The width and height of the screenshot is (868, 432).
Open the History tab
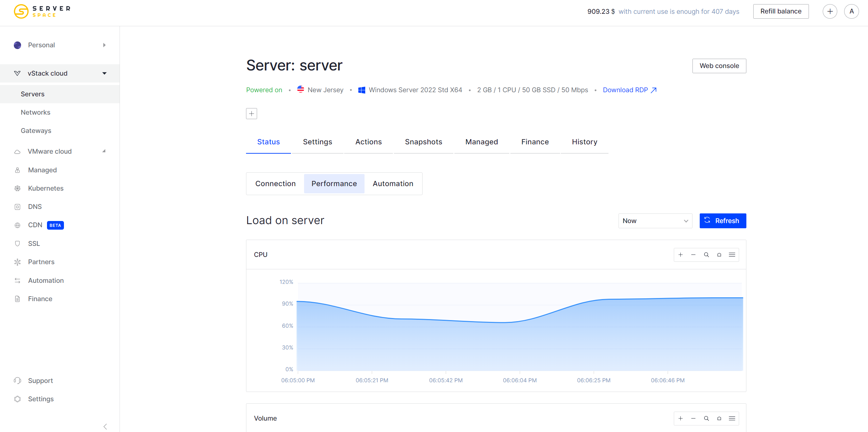(584, 142)
